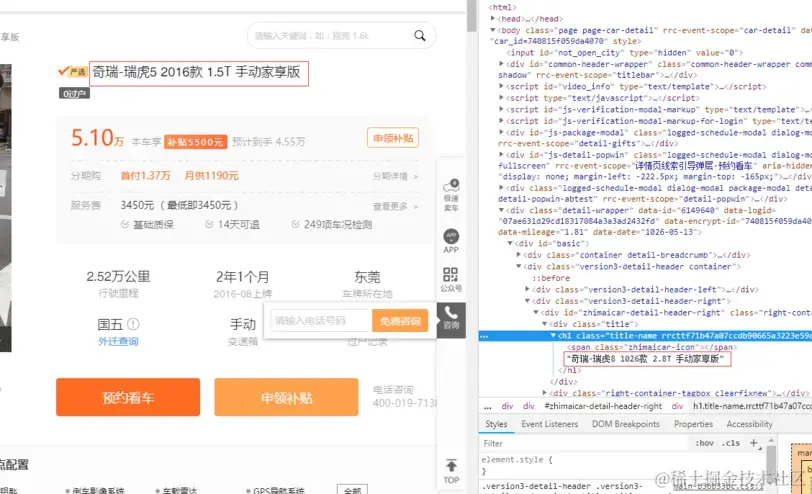Screen dimensions: 812x494
Task: Click the keyword search input field
Action: pos(331,36)
